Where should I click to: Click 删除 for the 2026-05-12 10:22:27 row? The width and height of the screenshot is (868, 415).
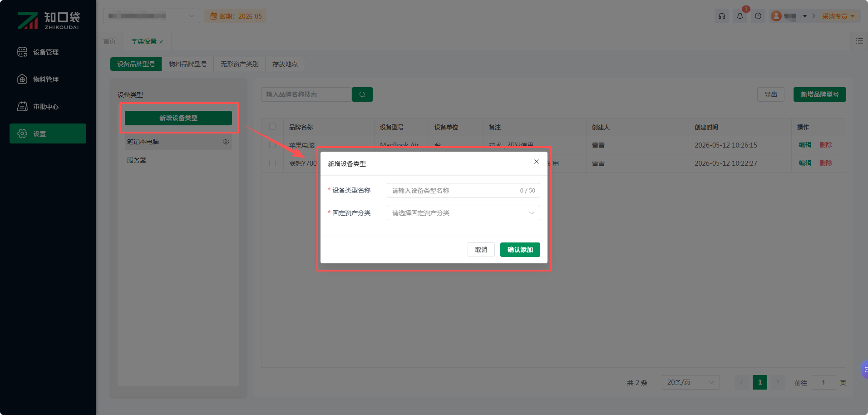click(x=826, y=163)
